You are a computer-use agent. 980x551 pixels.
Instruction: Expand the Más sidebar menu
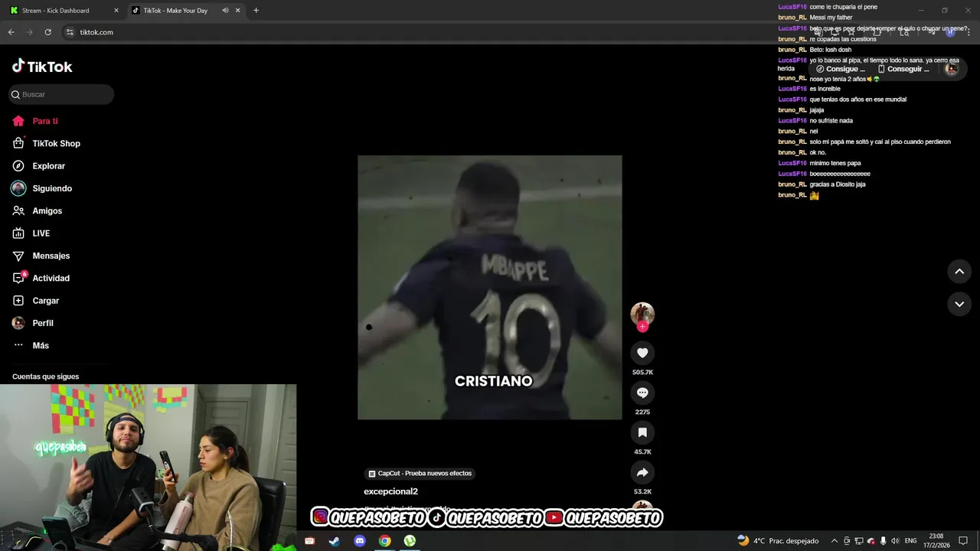coord(31,345)
